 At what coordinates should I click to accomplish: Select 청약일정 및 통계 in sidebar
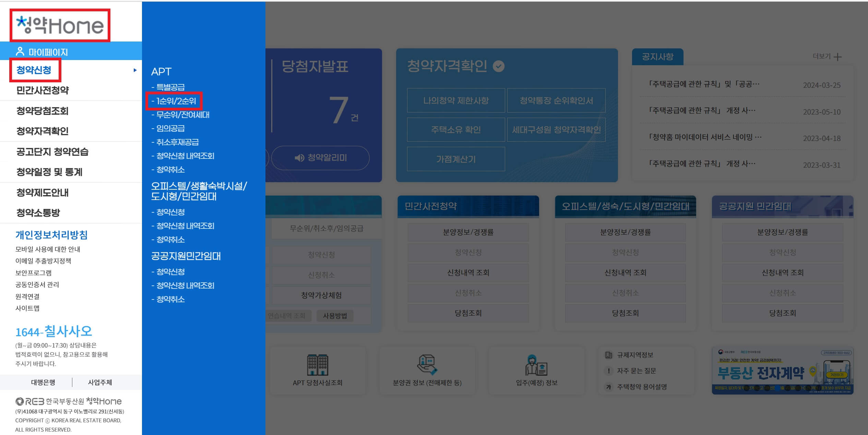click(x=49, y=173)
